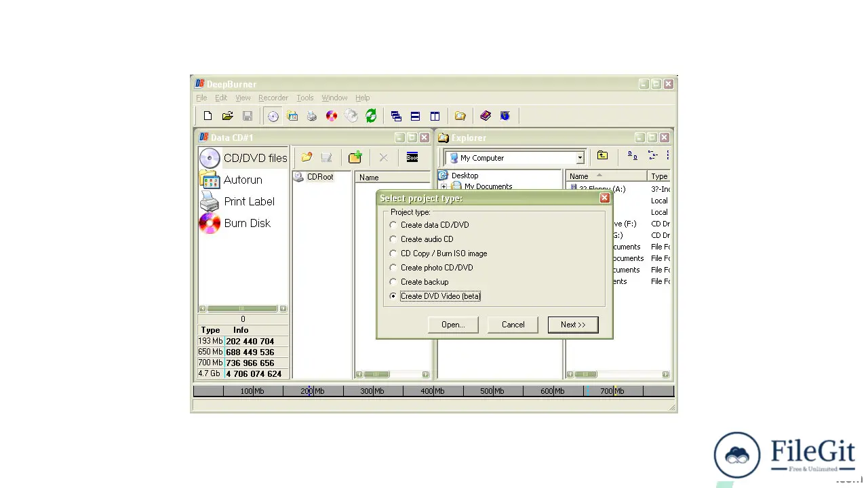Viewport: 868px width, 488px height.
Task: Open the Edit menu
Action: (221, 98)
